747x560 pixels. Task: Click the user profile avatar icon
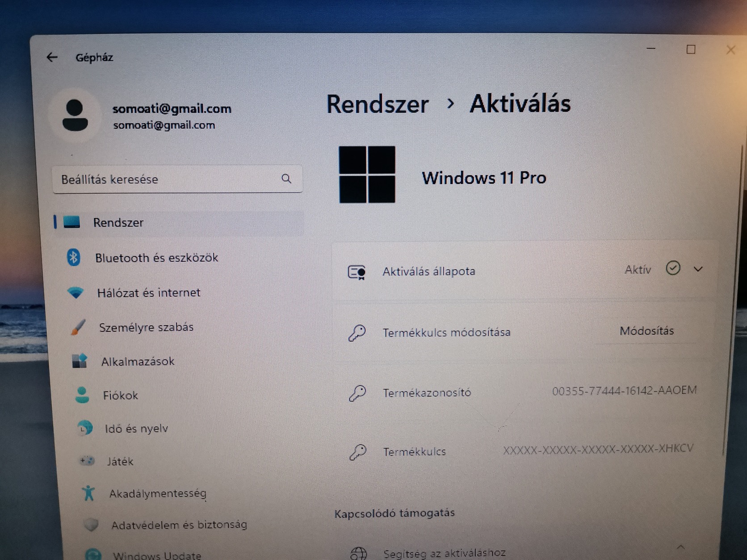[75, 115]
